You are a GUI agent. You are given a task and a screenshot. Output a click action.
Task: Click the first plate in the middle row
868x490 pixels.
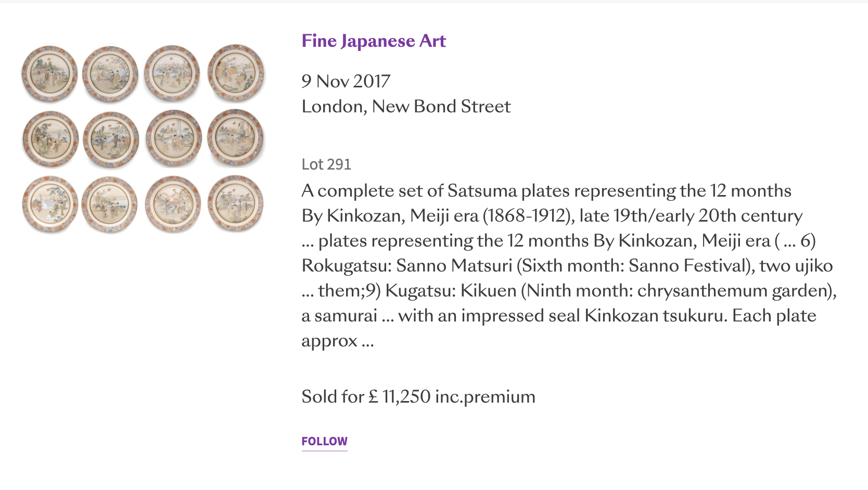click(x=50, y=139)
